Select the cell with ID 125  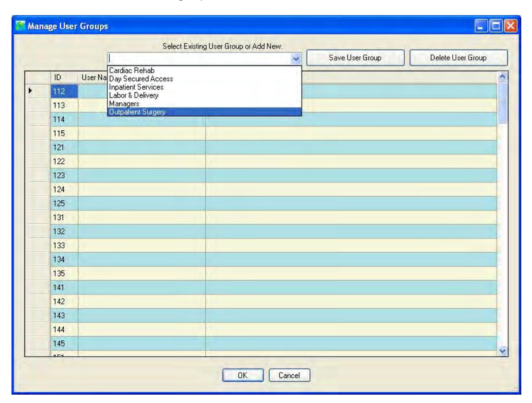pos(64,203)
